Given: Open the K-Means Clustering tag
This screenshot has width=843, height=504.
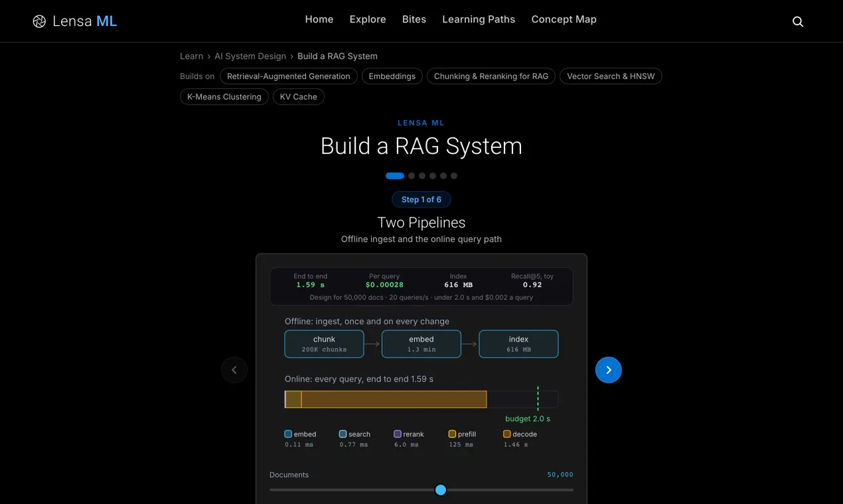Looking at the screenshot, I should [x=224, y=97].
